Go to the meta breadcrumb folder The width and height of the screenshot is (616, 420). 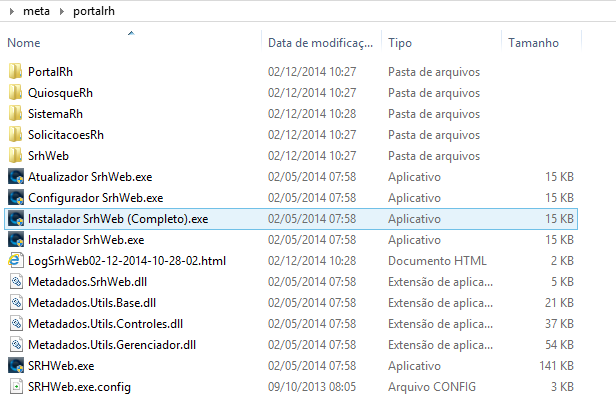pos(37,11)
